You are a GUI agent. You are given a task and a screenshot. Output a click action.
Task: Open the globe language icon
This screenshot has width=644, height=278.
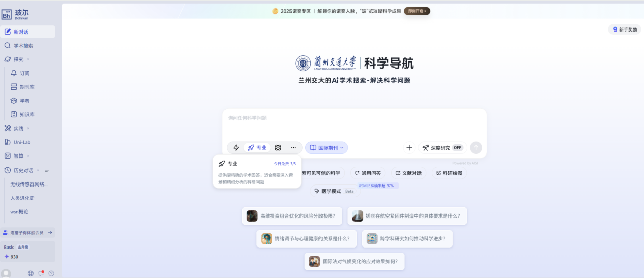pos(30,273)
